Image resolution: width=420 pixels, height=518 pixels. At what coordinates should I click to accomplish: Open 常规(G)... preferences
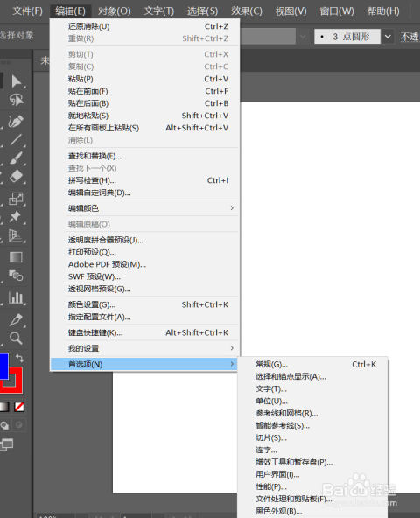312,364
